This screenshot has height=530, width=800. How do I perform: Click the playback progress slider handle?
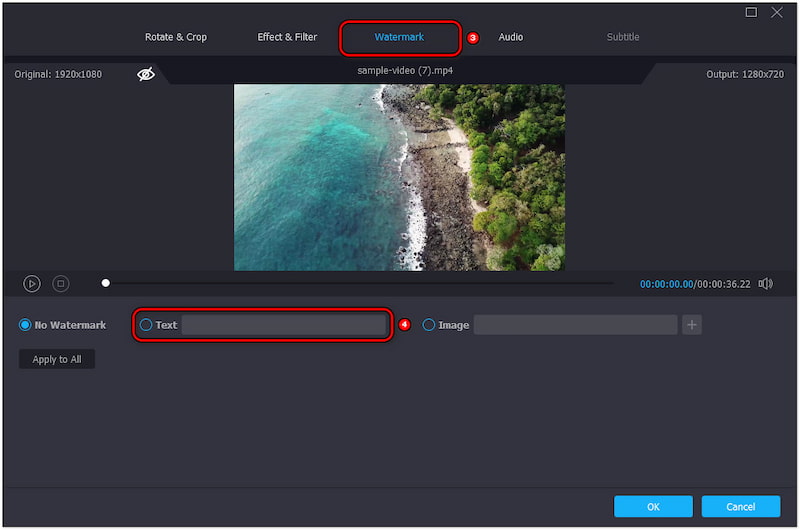point(106,283)
